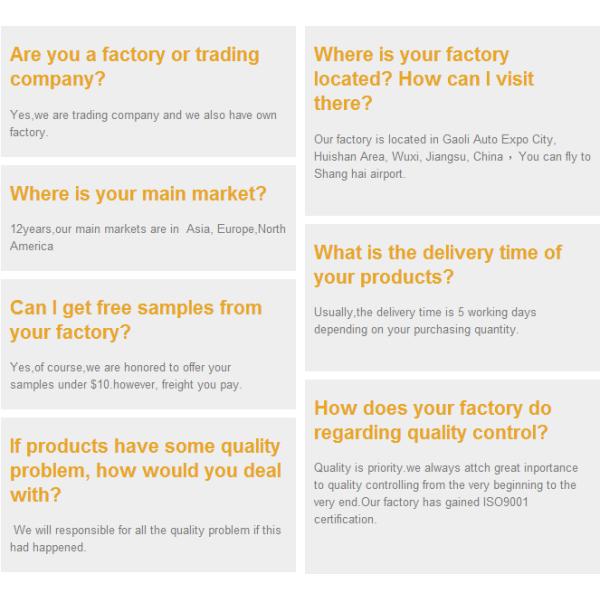
Task: Click 'Where is your factory located?' heading
Action: (x=424, y=78)
